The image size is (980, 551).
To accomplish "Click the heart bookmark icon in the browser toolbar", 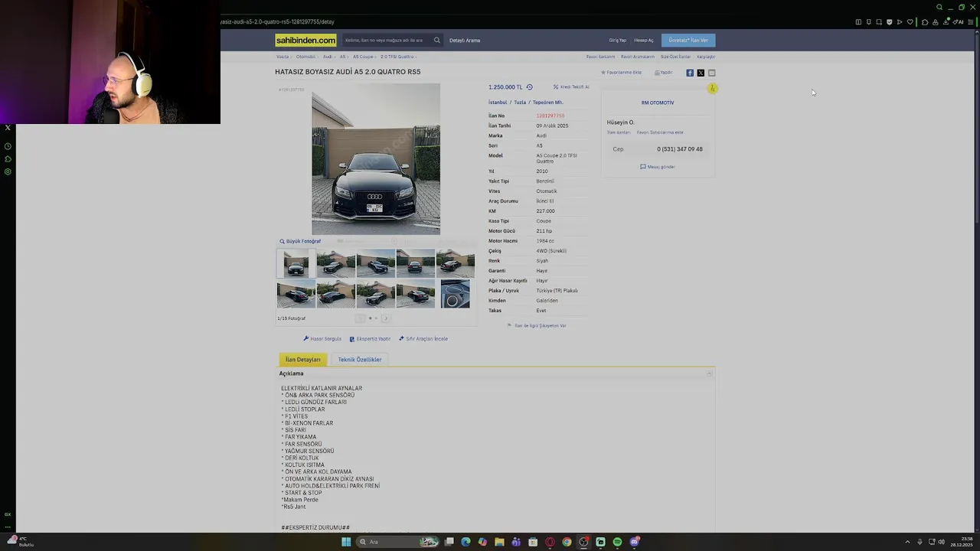I will click(910, 22).
